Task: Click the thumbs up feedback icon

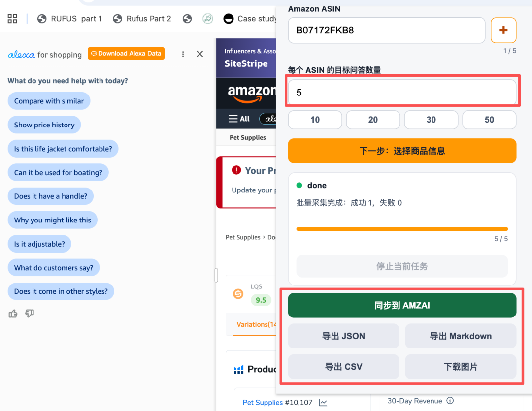Action: (x=13, y=314)
